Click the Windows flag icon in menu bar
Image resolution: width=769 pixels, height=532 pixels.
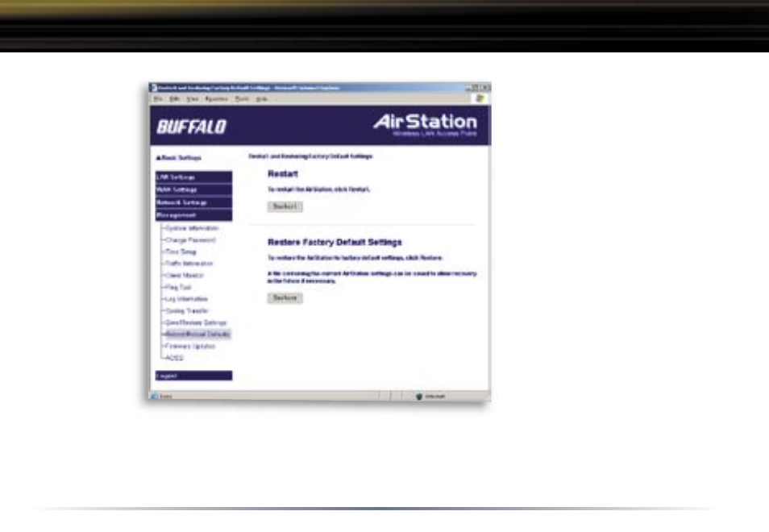click(480, 99)
